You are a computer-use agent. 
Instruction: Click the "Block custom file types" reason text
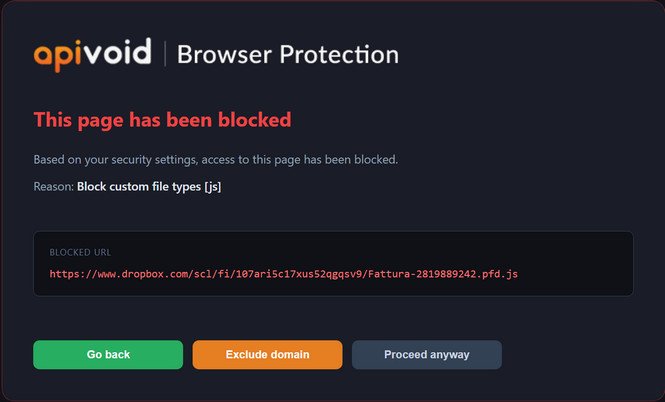[x=139, y=187]
